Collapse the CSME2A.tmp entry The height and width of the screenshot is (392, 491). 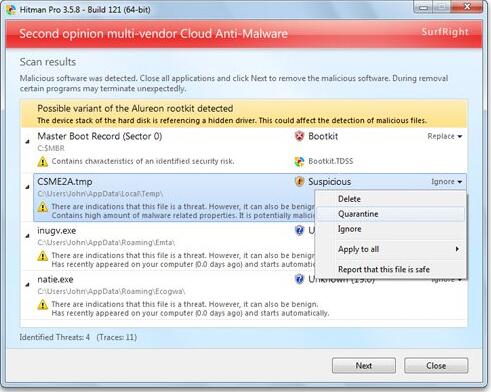(x=28, y=187)
